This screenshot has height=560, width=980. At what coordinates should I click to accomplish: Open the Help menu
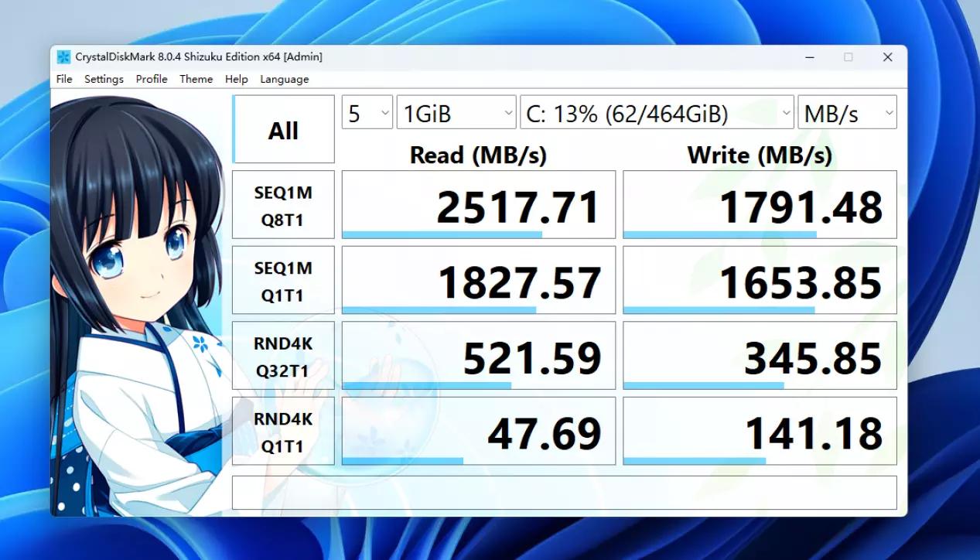click(x=237, y=79)
